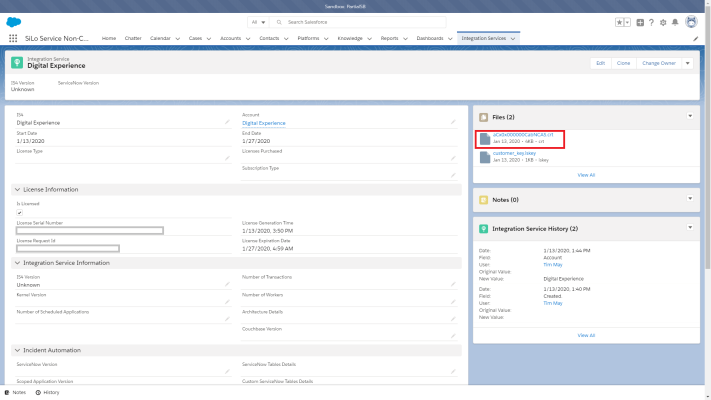Image resolution: width=711 pixels, height=400 pixels.
Task: Collapse the Integration Service Information section
Action: click(x=17, y=262)
